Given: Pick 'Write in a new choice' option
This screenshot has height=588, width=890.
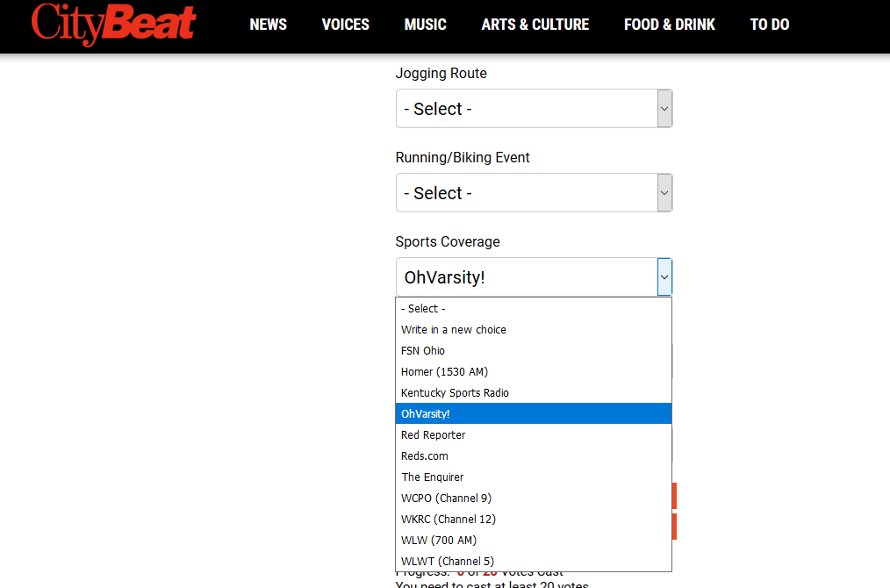Looking at the screenshot, I should tap(534, 330).
